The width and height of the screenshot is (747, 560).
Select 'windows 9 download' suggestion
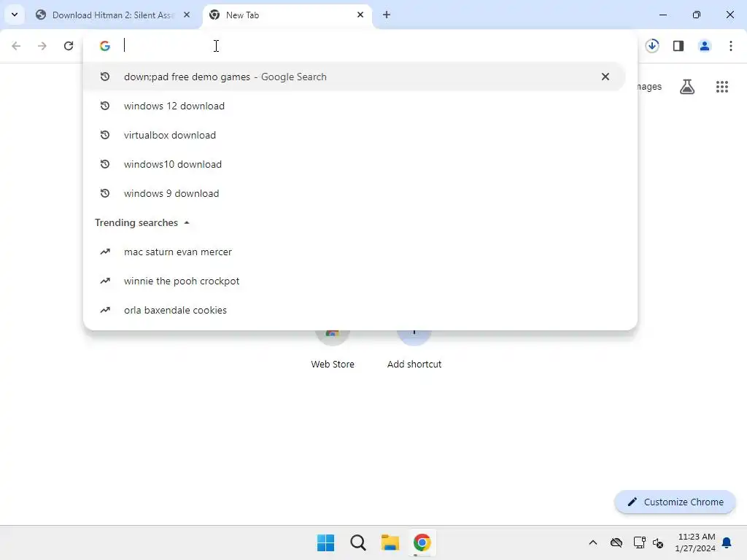click(x=355, y=193)
